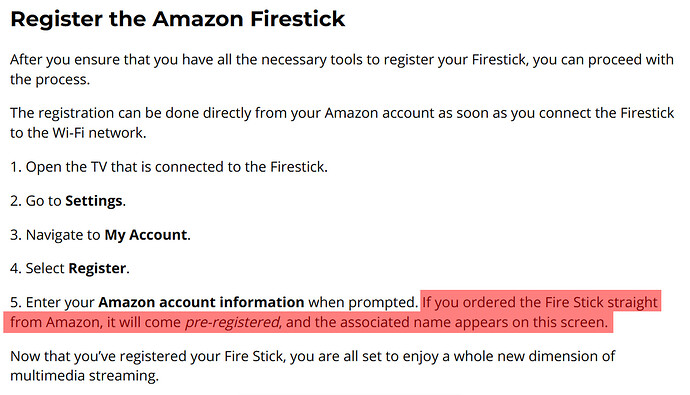
Task: Click the bold word Settings
Action: 94,201
